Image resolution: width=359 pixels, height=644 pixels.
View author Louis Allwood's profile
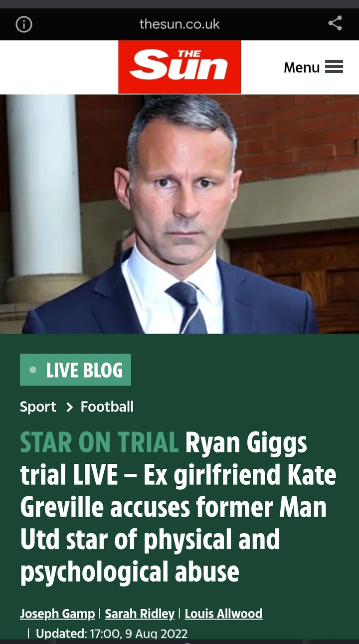point(224,614)
